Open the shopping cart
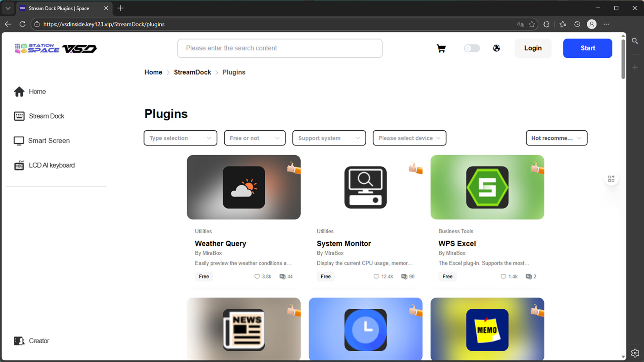This screenshot has width=644, height=362. [x=441, y=48]
